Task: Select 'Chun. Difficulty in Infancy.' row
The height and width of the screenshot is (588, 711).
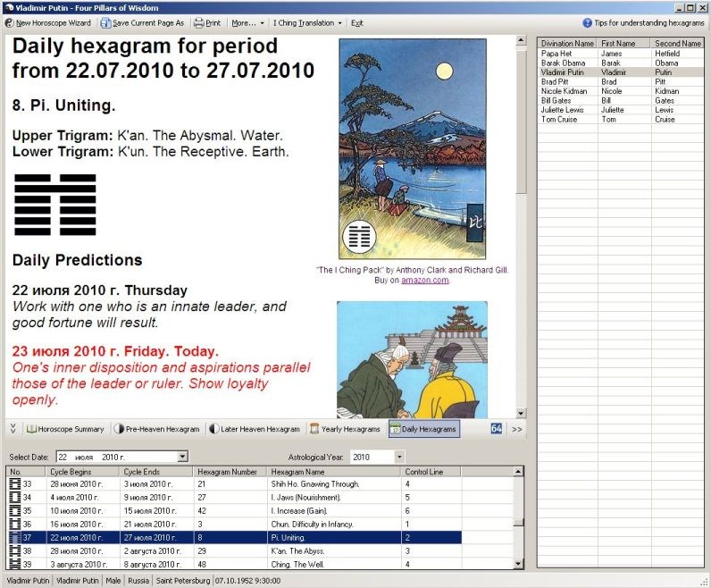Action: pos(234,524)
